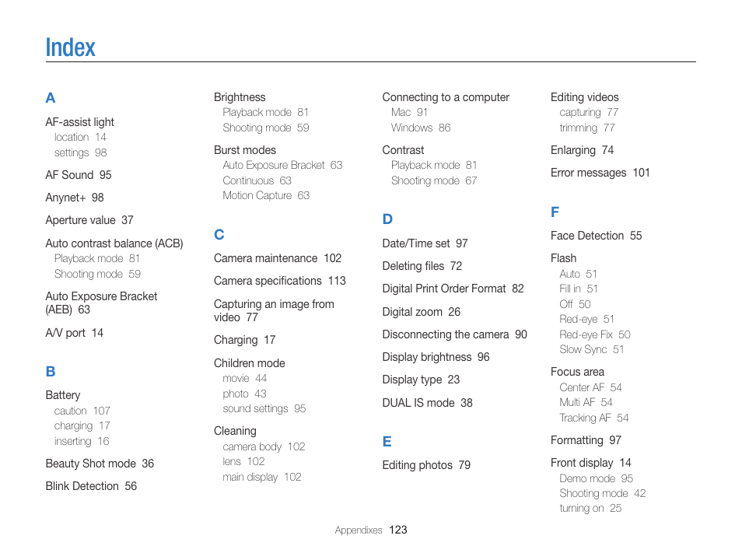The image size is (742, 560).
Task: Open Camera maintenance 102 entry
Action: coord(278,258)
